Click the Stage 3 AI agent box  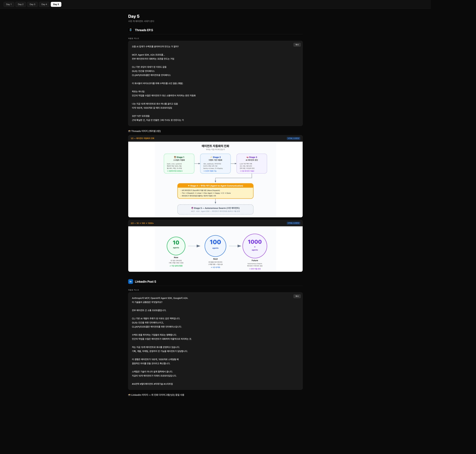[x=252, y=164]
